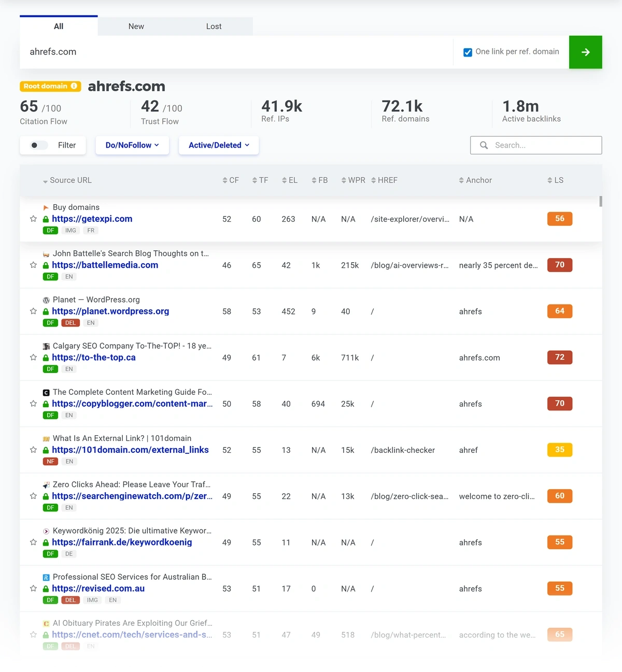Click the 1.8m Active backlinks stat
The image size is (622, 672).
point(531,111)
